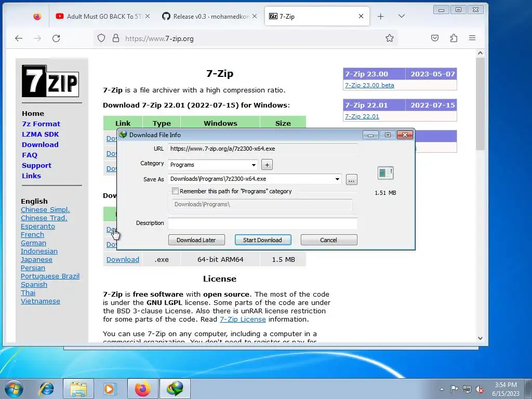Open the tracking protection shield icon
This screenshot has width=532, height=399.
click(x=101, y=38)
